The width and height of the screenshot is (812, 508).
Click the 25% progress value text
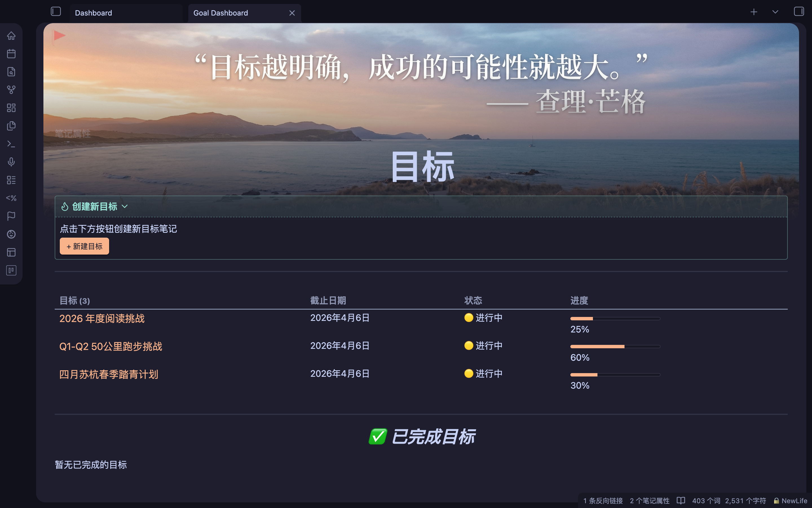pyautogui.click(x=579, y=329)
